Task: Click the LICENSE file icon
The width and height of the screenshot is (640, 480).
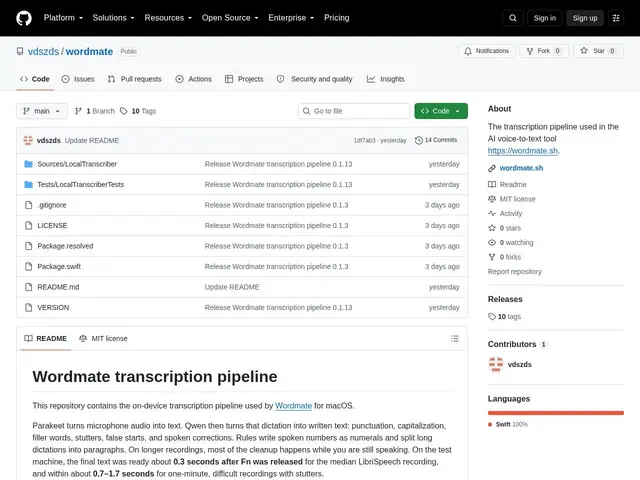Action: click(28, 225)
